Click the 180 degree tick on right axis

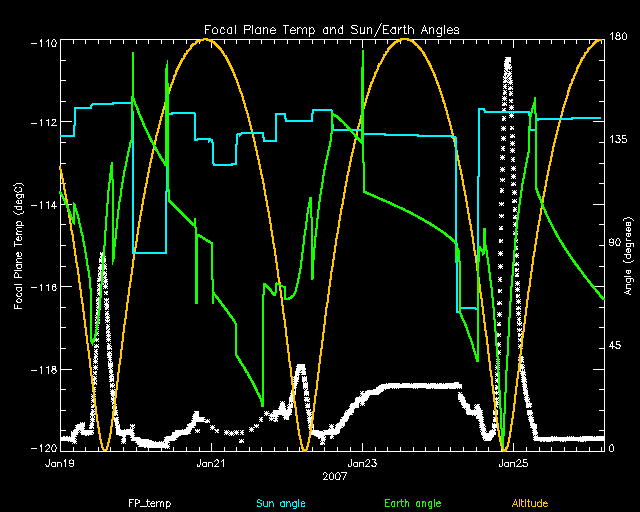(x=617, y=38)
